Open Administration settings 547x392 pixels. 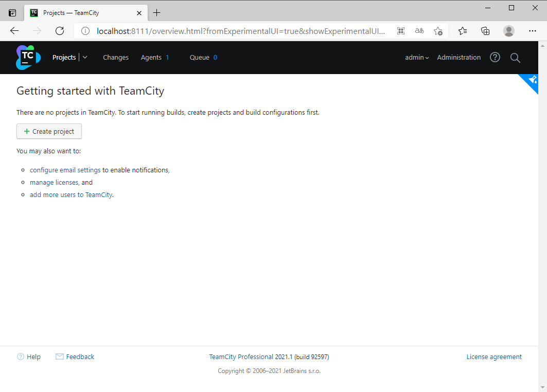[x=458, y=58]
